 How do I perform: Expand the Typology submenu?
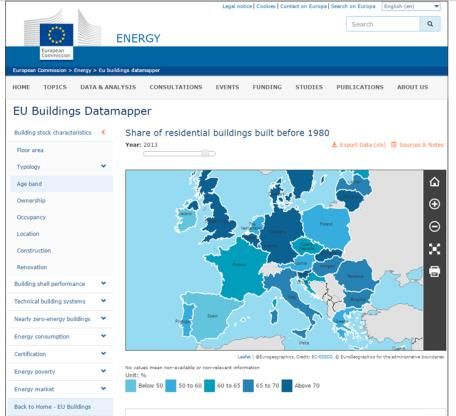pos(103,166)
